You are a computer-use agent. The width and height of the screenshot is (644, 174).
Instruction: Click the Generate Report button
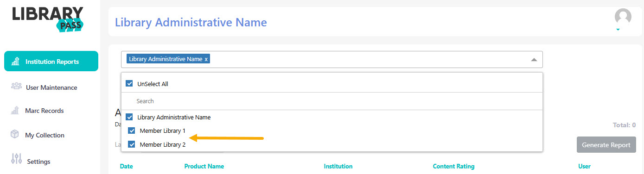pyautogui.click(x=606, y=144)
